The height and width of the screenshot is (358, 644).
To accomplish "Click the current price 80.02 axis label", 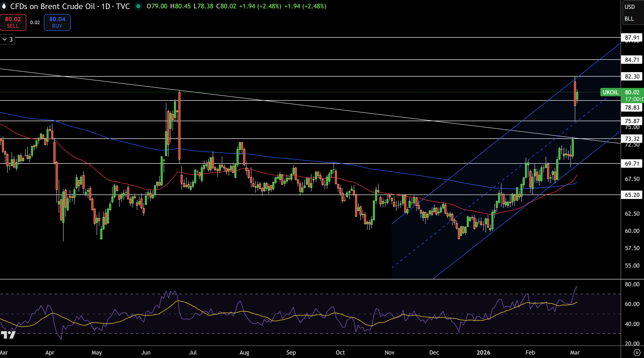I will (x=632, y=92).
